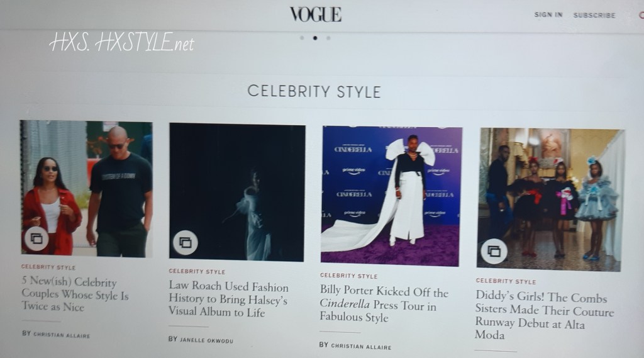Viewport: 644px width, 358px height.
Task: Click the search icon beside Subscribe
Action: [x=641, y=15]
